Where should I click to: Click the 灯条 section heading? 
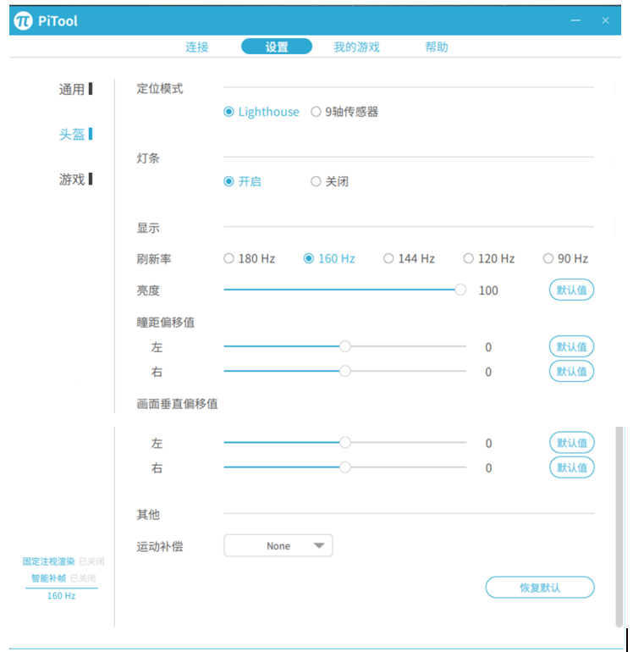[x=148, y=158]
